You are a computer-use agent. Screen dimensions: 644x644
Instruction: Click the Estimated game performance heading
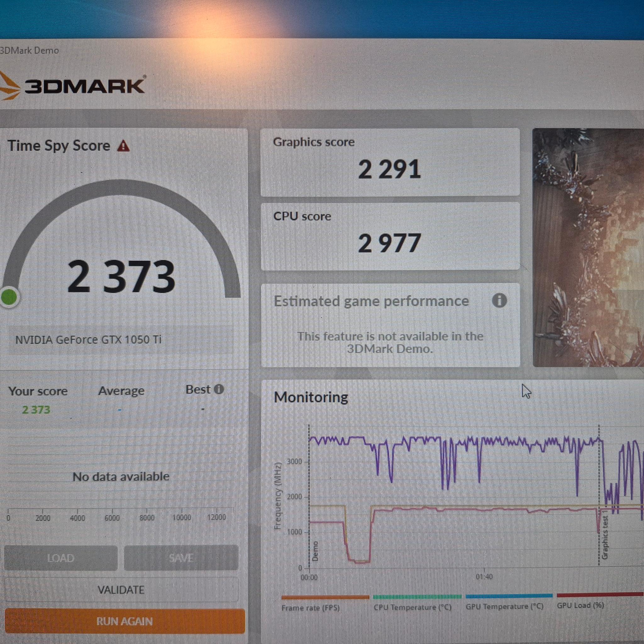pyautogui.click(x=371, y=301)
